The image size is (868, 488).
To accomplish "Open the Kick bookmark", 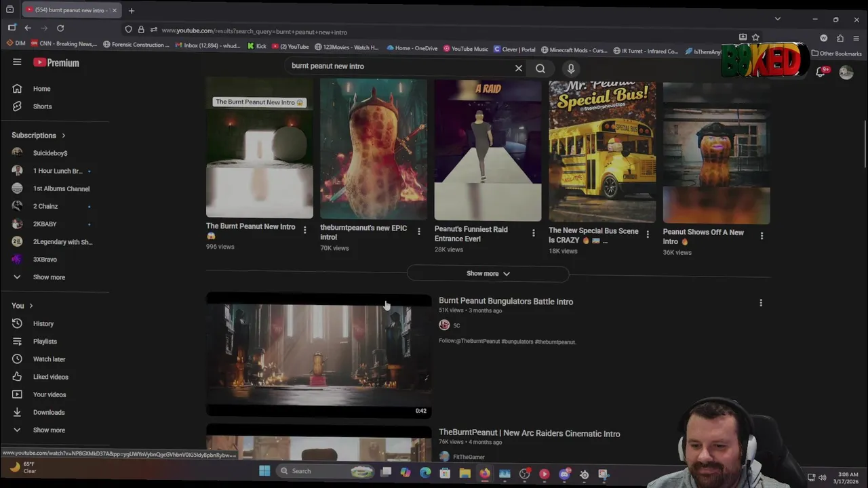I will [x=257, y=47].
